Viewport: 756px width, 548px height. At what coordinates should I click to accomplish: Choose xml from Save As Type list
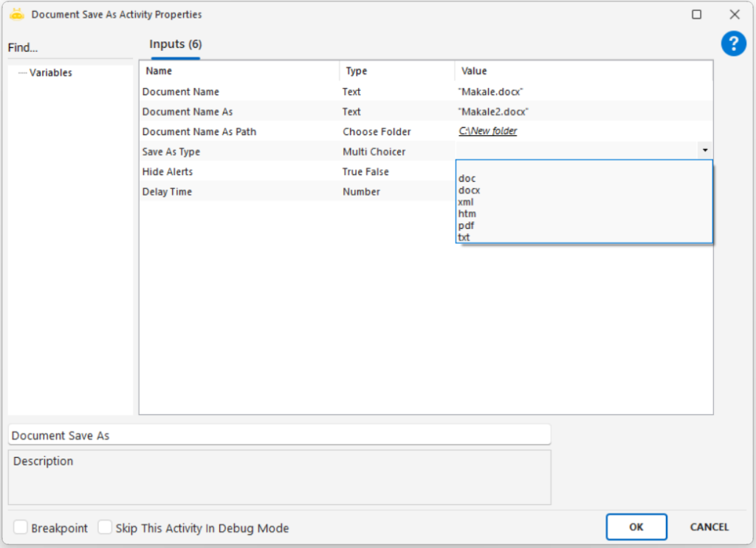[x=466, y=202]
